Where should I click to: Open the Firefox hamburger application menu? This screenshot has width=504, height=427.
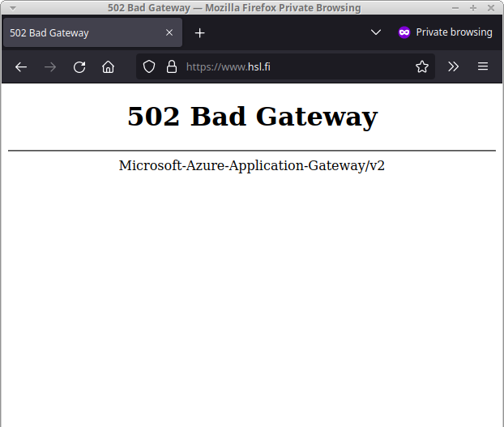[x=483, y=66]
